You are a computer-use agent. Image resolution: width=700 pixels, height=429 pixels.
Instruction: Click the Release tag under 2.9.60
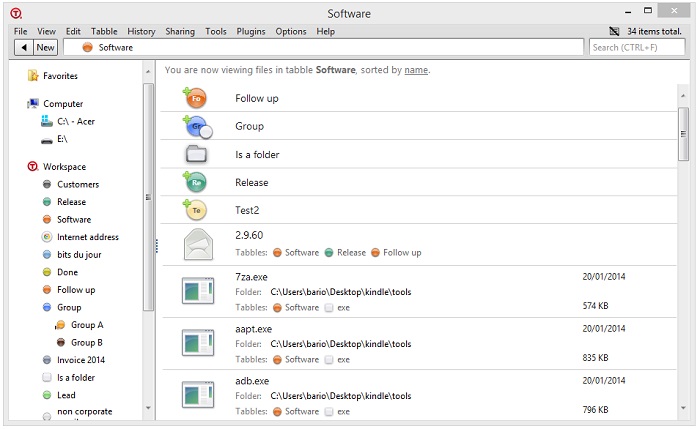tap(346, 253)
